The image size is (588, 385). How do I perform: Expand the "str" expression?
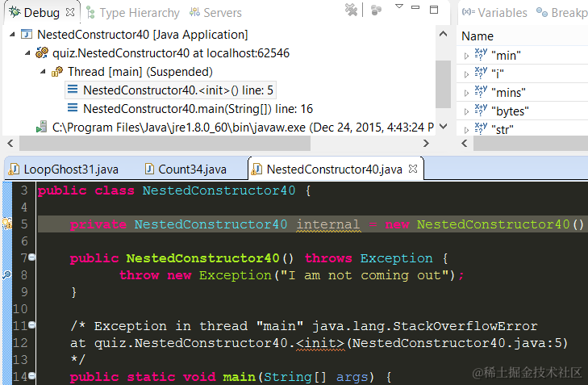[466, 130]
